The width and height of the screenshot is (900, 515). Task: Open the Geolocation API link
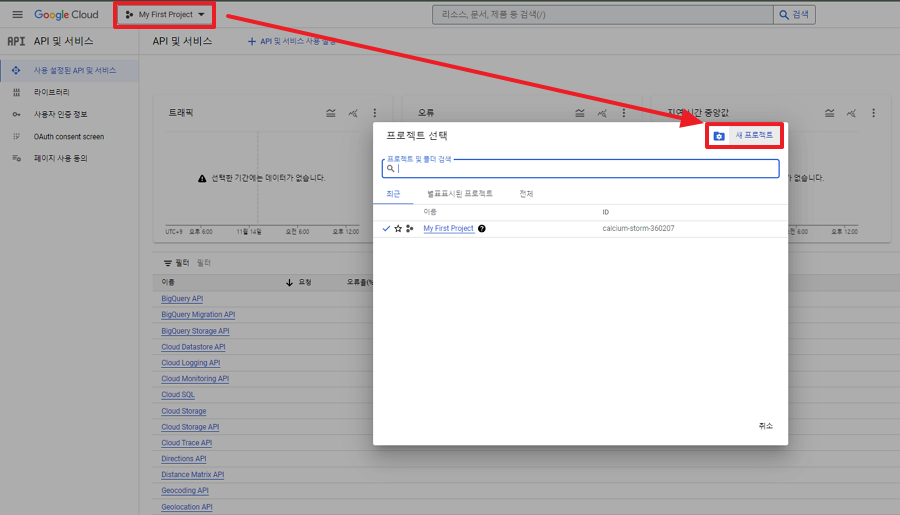click(187, 507)
